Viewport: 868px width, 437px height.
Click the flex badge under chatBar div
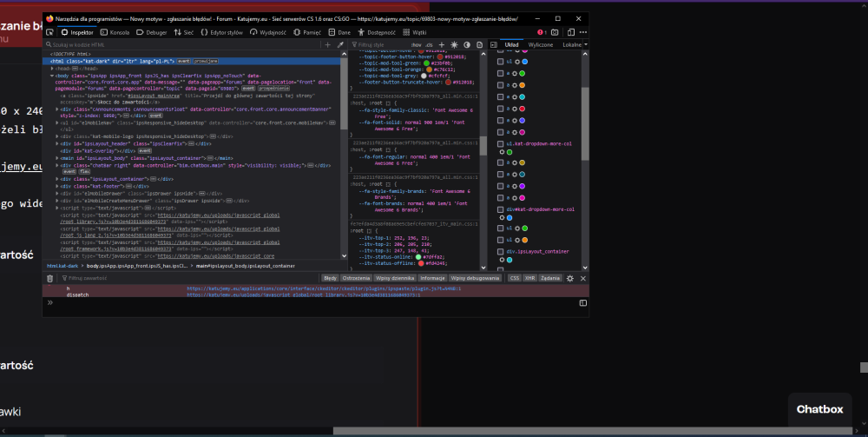[84, 172]
